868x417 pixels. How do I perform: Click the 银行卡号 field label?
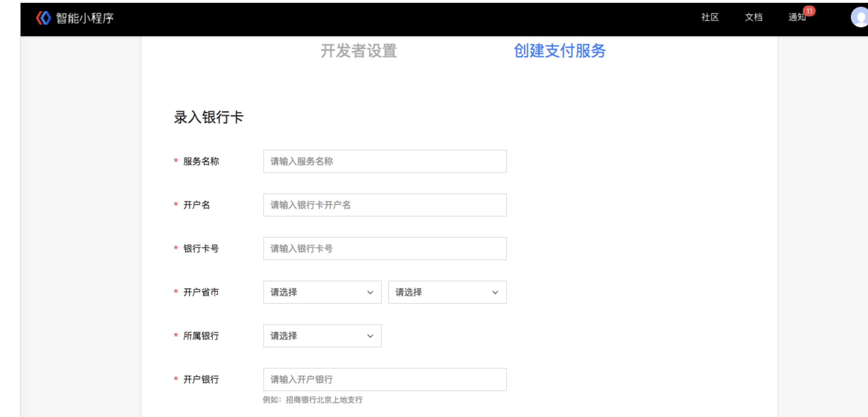[201, 248]
